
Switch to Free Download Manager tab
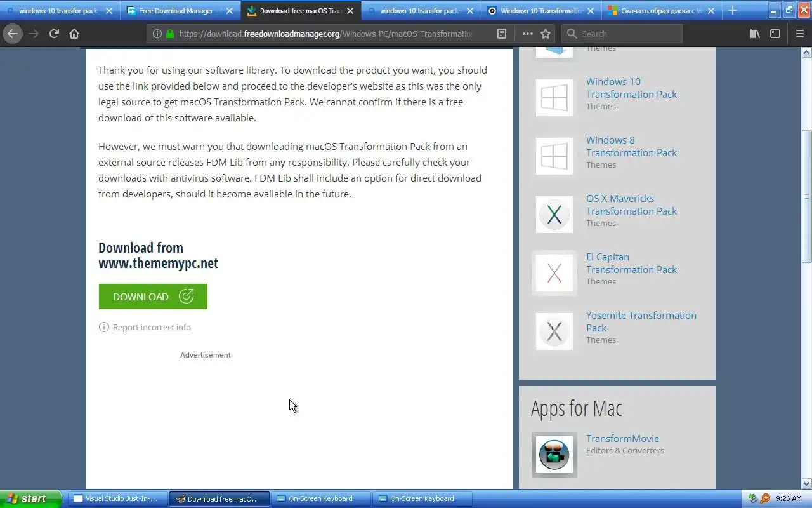[x=181, y=11]
